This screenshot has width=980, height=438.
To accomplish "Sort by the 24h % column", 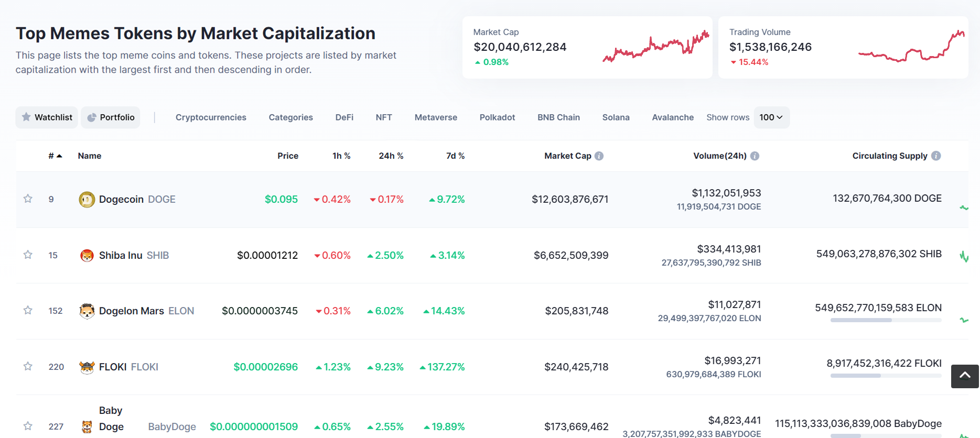I will [x=391, y=156].
